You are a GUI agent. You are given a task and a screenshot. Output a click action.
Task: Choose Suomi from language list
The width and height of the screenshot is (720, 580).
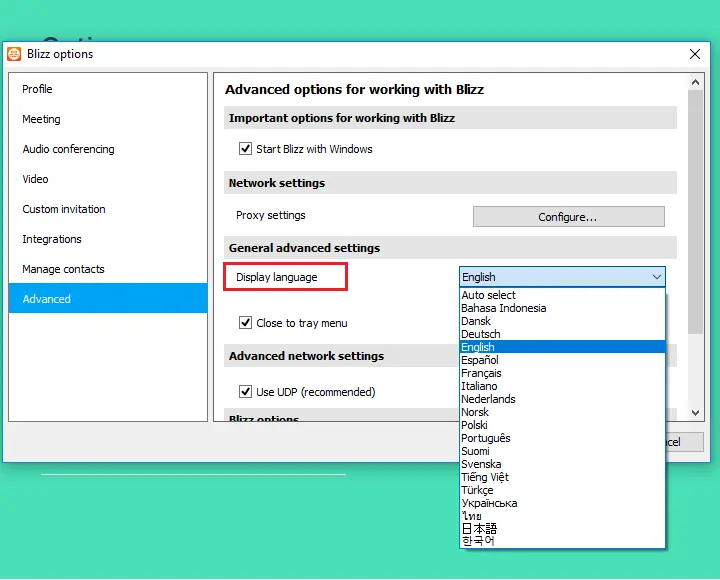562,451
